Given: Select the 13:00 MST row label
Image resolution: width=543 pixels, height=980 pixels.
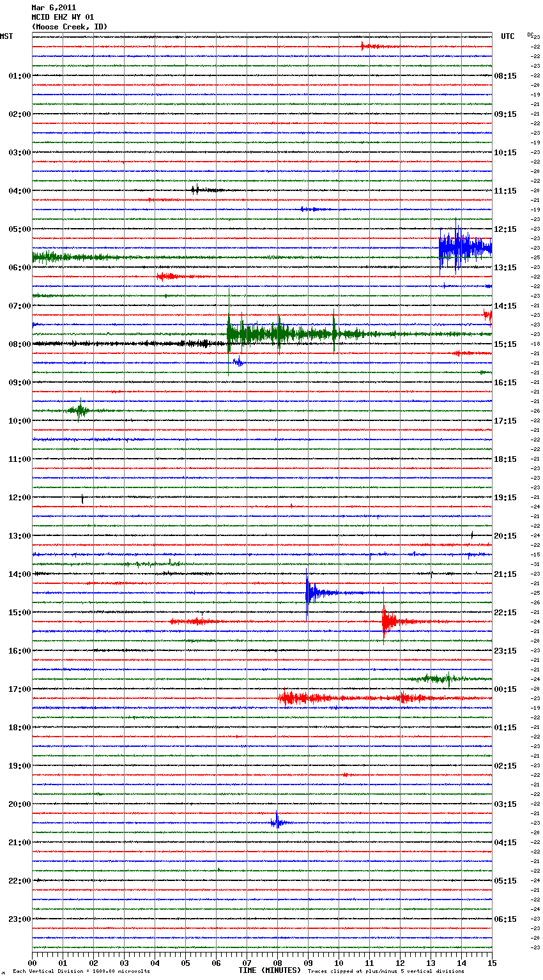Looking at the screenshot, I should 20,536.
